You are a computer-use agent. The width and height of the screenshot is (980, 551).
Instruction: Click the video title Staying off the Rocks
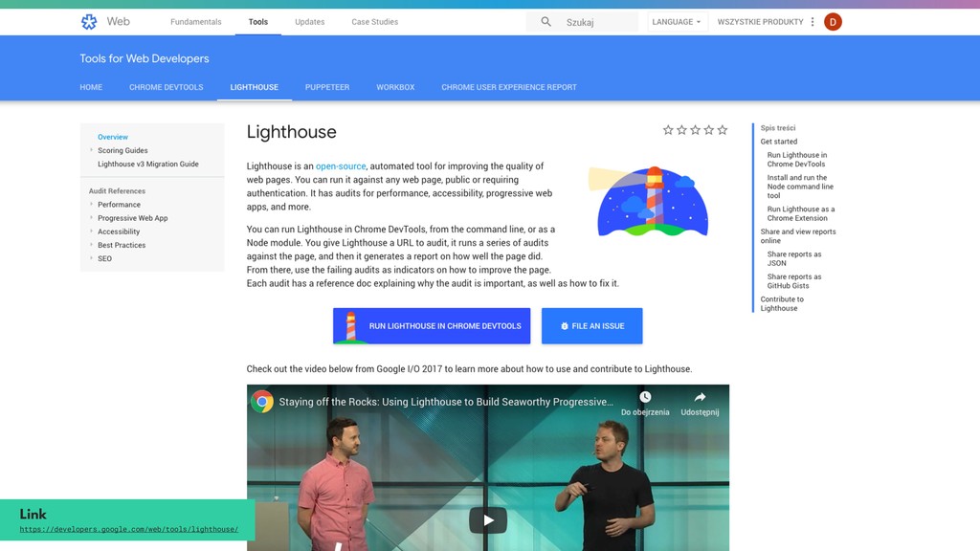[446, 402]
